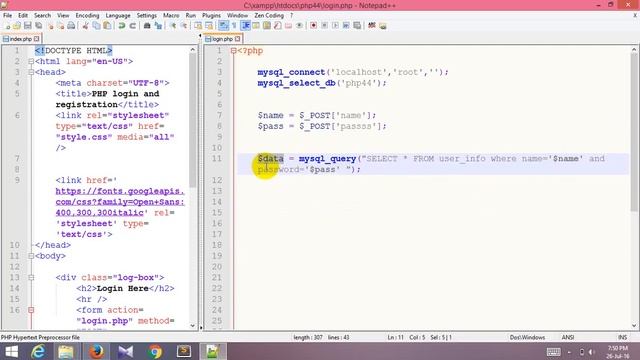The height and width of the screenshot is (360, 640).
Task: Click line number 11 in login.php
Action: click(x=217, y=158)
